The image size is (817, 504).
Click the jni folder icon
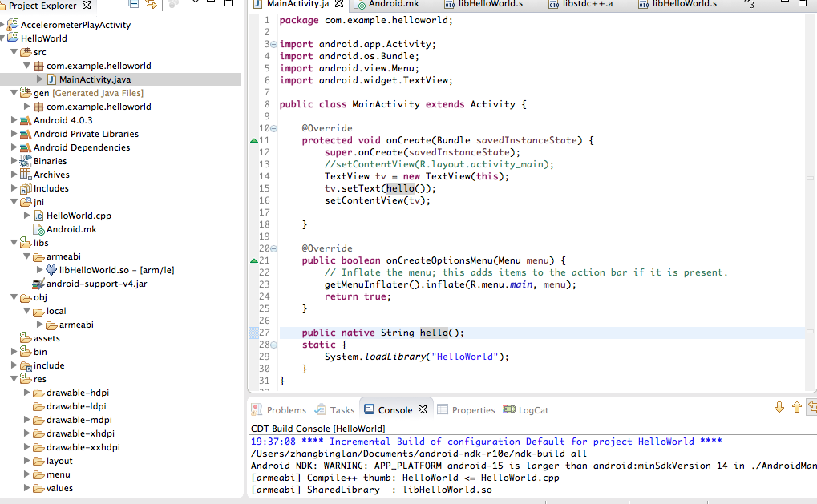tap(26, 201)
